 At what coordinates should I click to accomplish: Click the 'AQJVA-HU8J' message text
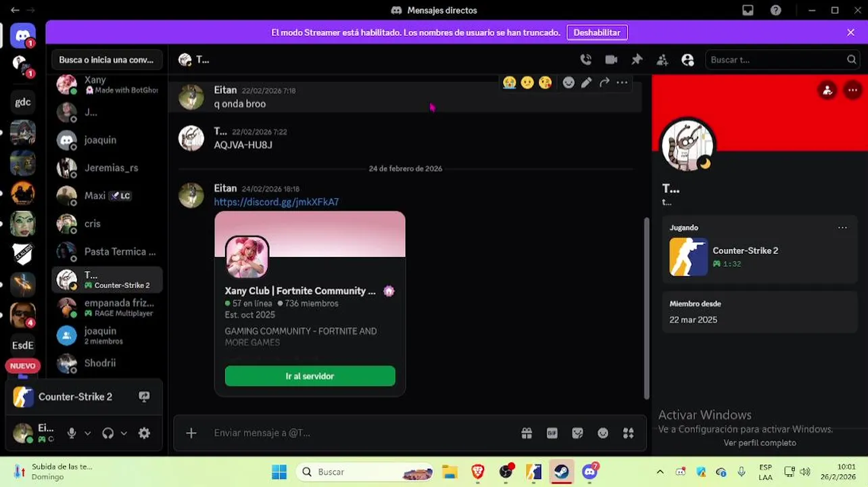pyautogui.click(x=243, y=145)
